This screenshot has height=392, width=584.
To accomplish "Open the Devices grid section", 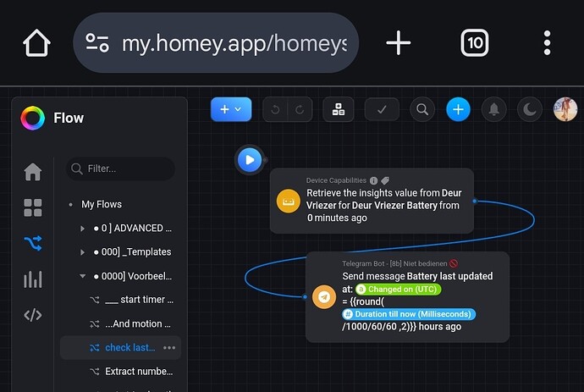I will pos(33,207).
